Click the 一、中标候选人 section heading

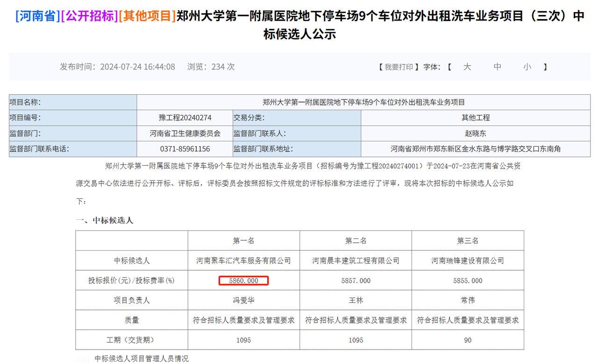pyautogui.click(x=105, y=220)
